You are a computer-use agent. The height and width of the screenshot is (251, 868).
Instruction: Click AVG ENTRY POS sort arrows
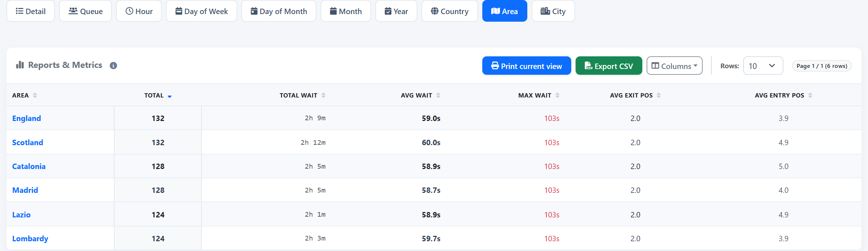click(810, 95)
